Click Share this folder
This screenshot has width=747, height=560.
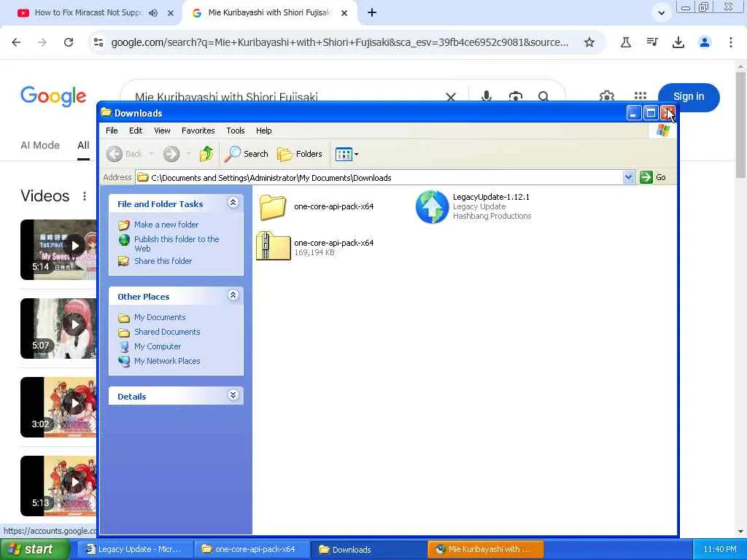(x=163, y=261)
